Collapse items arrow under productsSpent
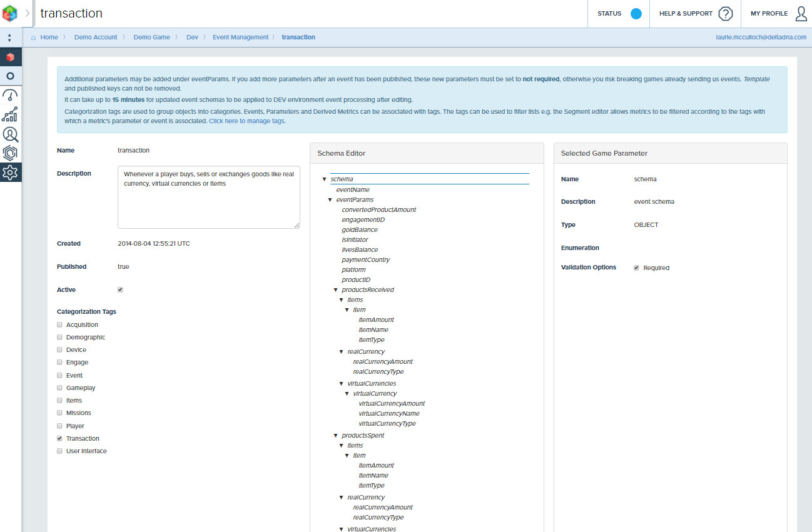 coord(341,446)
